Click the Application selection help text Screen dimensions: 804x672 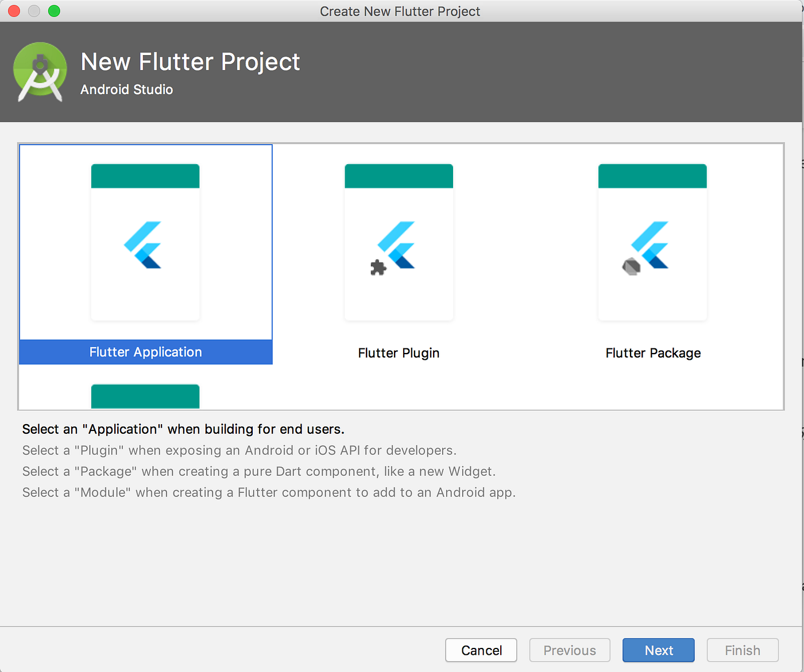click(183, 429)
